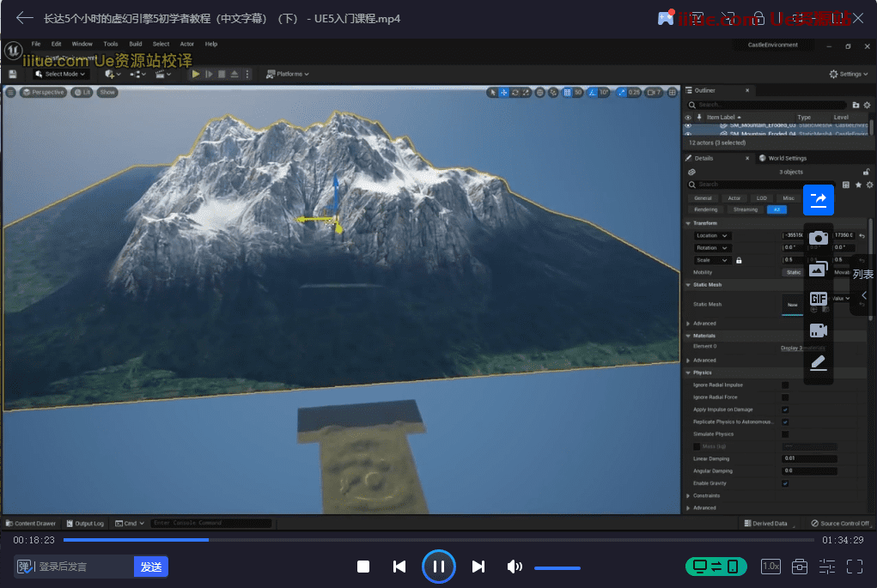This screenshot has height=588, width=877.
Task: Enter fullscreen mode
Action: (854, 567)
